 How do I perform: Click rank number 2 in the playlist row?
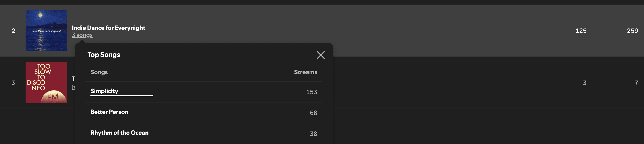tap(13, 31)
